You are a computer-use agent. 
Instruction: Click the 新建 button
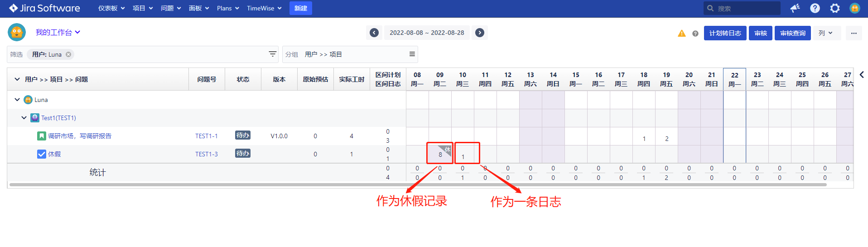coord(300,8)
